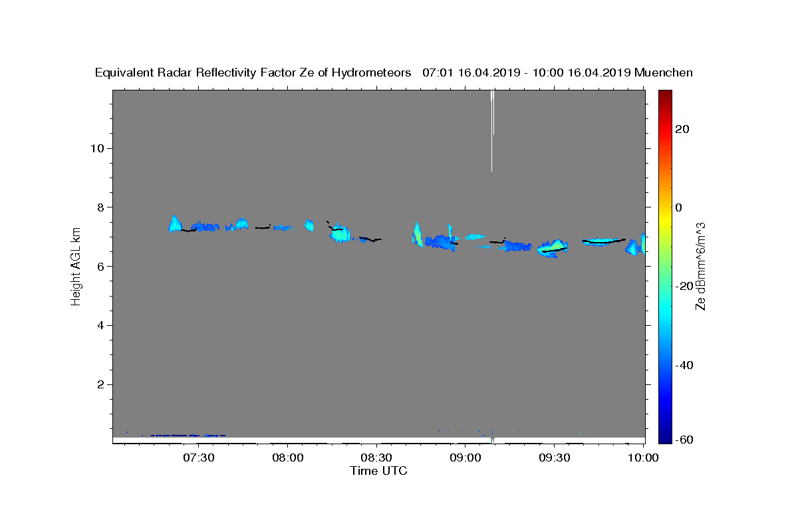The width and height of the screenshot is (798, 532).
Task: Click the colorbar value '-60'
Action: pos(685,440)
